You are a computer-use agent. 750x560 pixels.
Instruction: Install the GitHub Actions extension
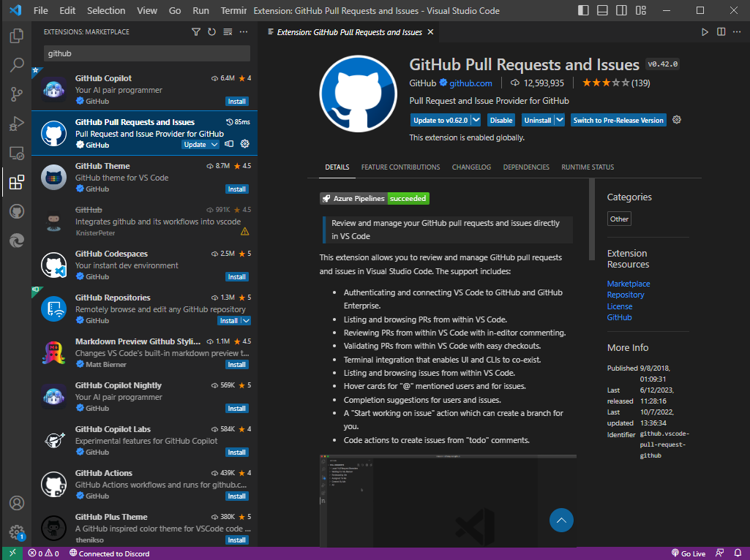(x=237, y=496)
